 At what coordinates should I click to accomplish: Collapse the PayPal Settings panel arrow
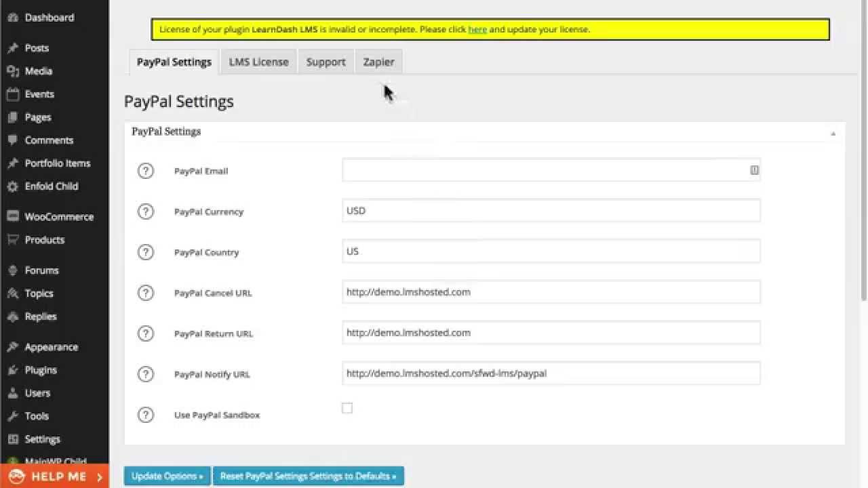833,134
